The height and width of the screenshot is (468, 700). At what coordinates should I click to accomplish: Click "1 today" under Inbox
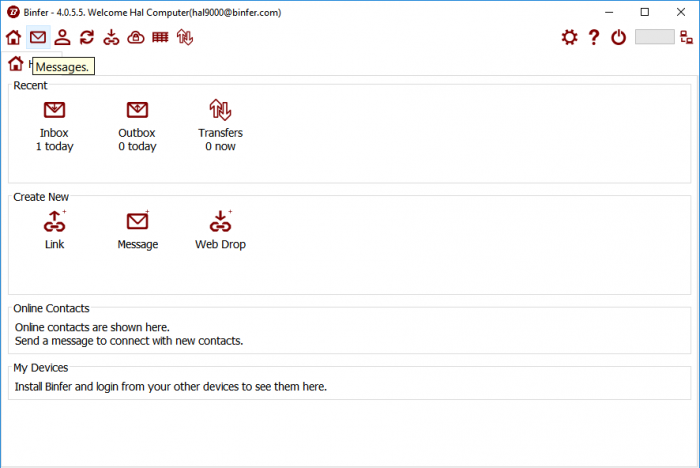[x=54, y=146]
